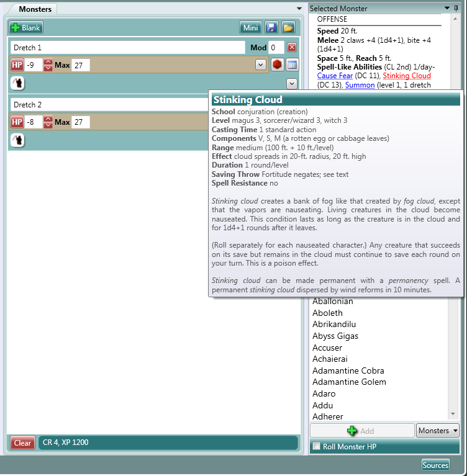Select Aballonian in monster list

[333, 301]
